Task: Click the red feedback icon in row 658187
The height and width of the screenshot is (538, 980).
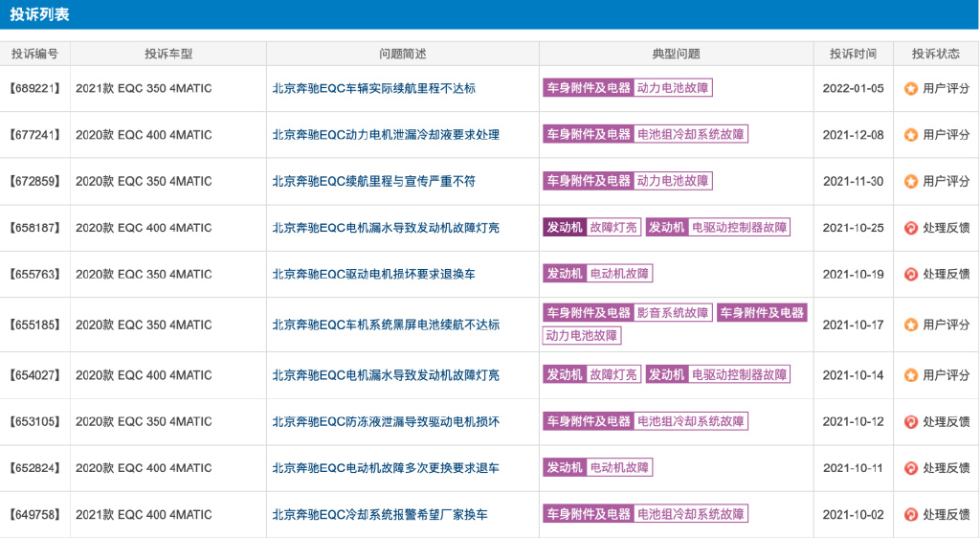Action: click(911, 228)
